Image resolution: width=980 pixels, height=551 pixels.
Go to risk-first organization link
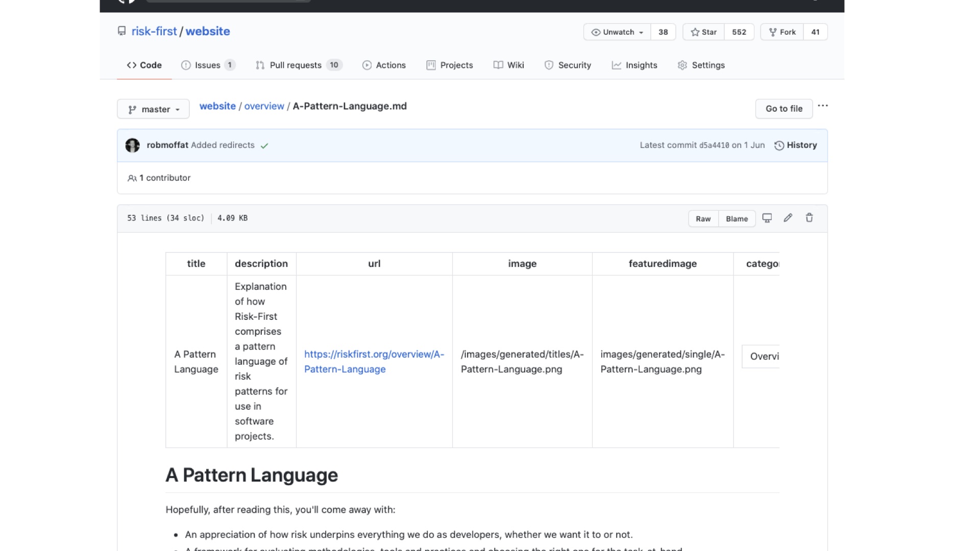[x=154, y=31]
